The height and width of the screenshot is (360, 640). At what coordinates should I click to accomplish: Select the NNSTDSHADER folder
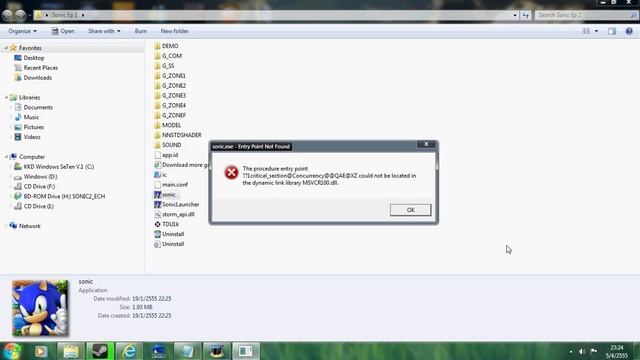point(182,135)
